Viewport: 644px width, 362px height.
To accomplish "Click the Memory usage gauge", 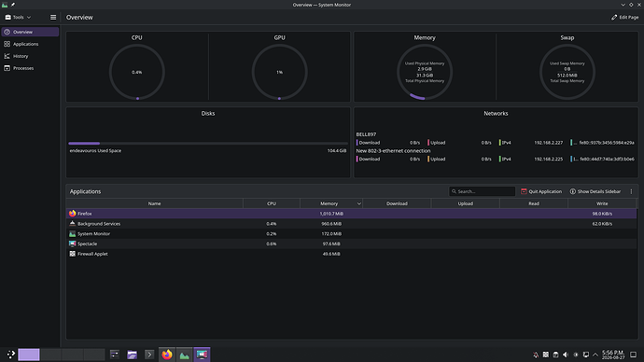I will pyautogui.click(x=425, y=72).
